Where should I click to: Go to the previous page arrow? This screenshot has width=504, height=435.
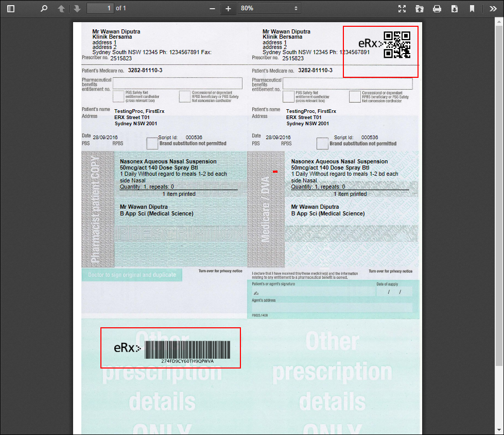[61, 9]
